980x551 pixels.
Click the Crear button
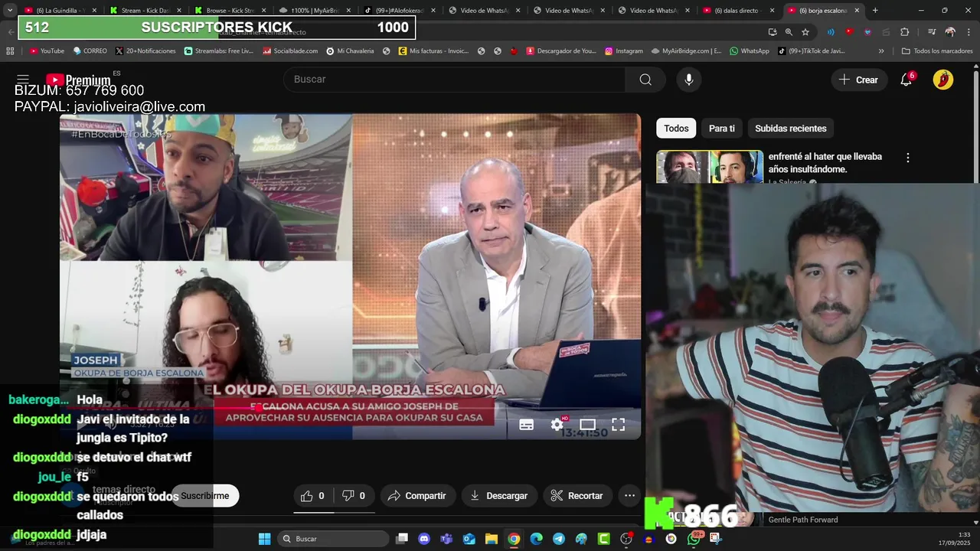[859, 80]
